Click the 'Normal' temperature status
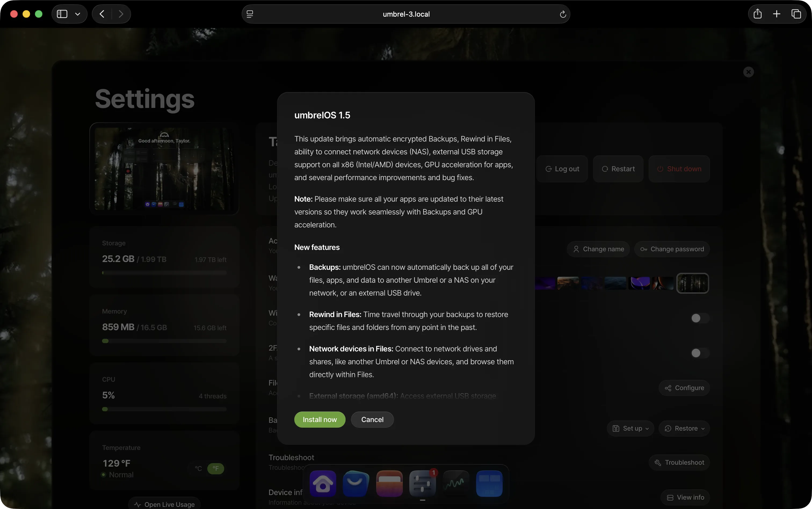 tap(121, 475)
